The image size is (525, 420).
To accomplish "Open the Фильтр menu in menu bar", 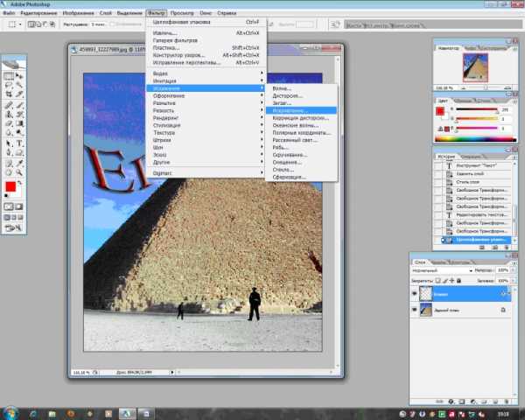I will [x=157, y=13].
